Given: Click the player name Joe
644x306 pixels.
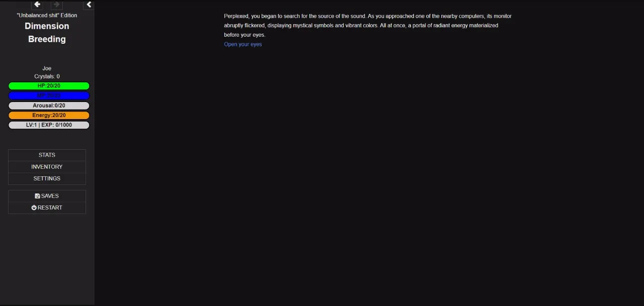Looking at the screenshot, I should tap(47, 68).
